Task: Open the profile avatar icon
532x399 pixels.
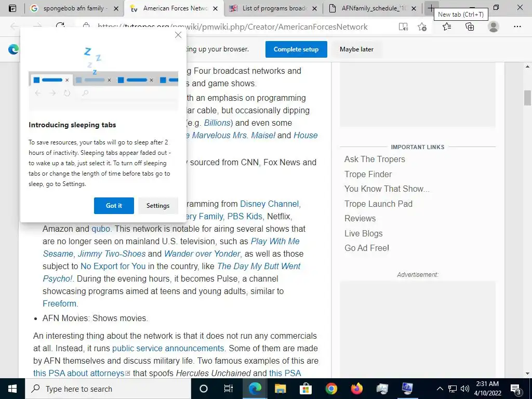Action: (x=494, y=26)
